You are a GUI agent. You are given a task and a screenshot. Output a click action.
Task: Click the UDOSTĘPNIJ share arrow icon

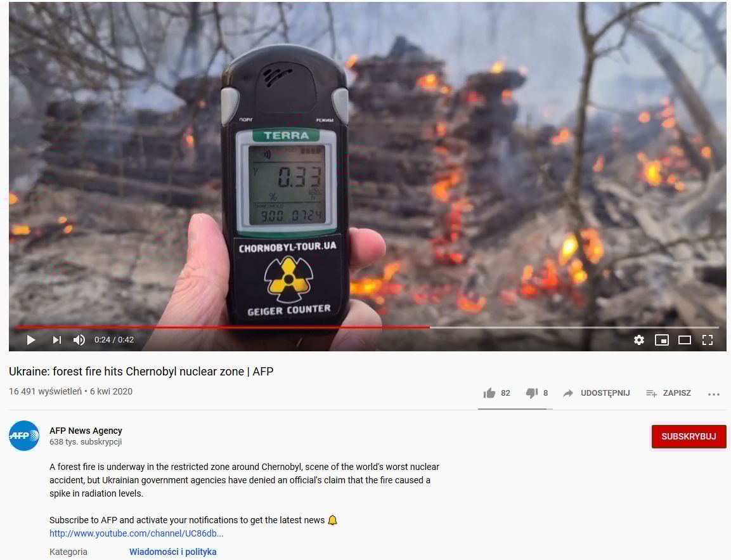(x=568, y=393)
